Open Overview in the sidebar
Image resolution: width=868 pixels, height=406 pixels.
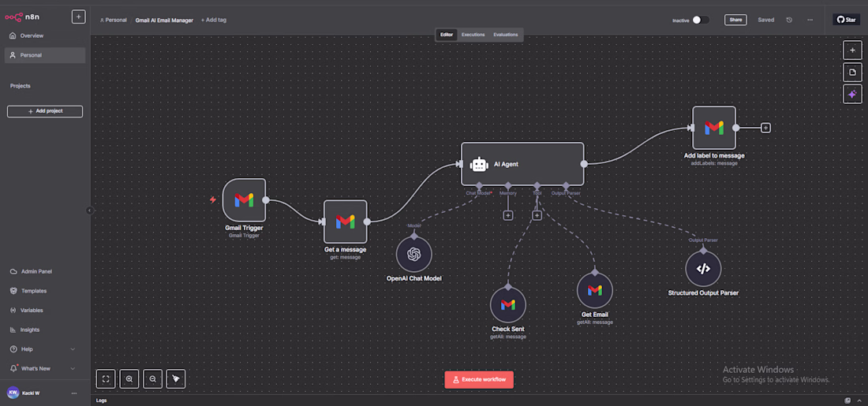point(45,36)
